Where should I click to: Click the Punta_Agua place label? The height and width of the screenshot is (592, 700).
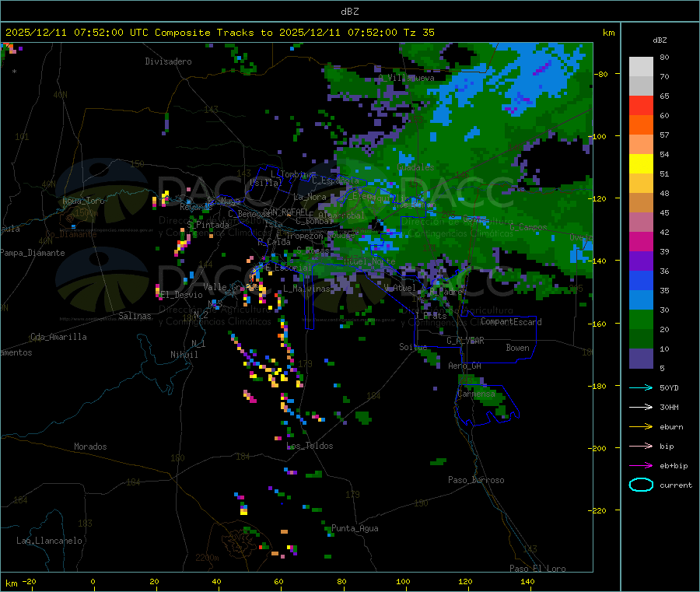(355, 528)
